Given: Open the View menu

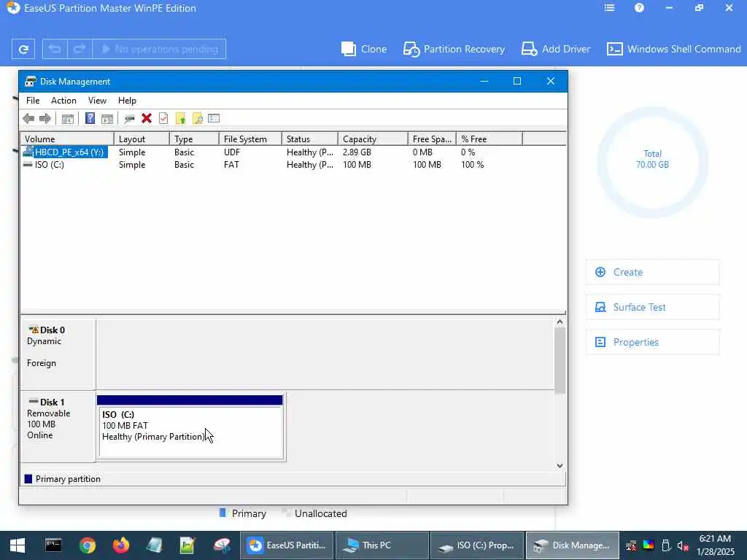Looking at the screenshot, I should pos(97,101).
